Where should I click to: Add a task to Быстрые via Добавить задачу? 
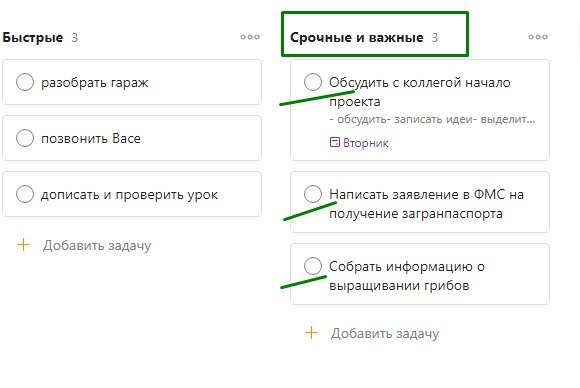coord(97,246)
